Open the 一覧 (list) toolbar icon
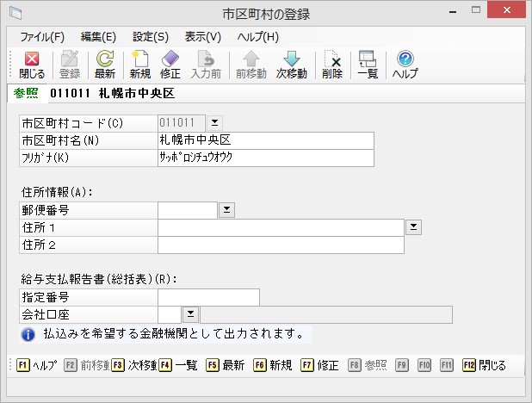This screenshot has width=532, height=403. [368, 65]
